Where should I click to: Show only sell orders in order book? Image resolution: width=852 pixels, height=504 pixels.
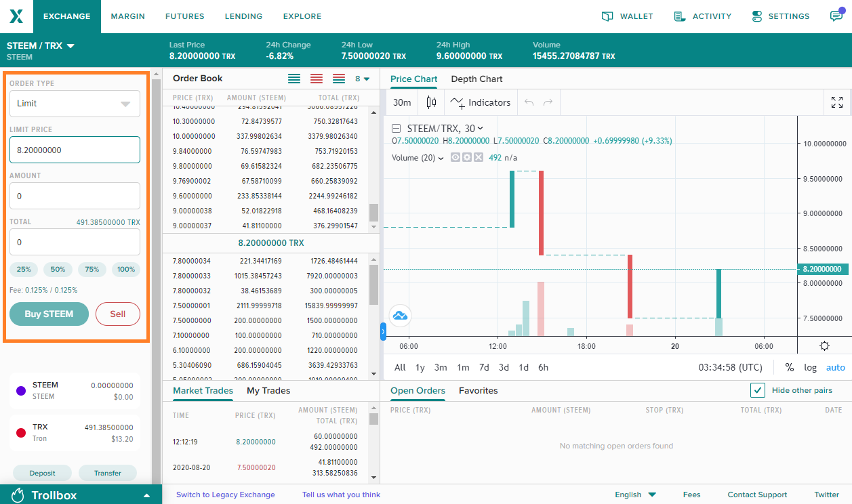click(x=316, y=79)
